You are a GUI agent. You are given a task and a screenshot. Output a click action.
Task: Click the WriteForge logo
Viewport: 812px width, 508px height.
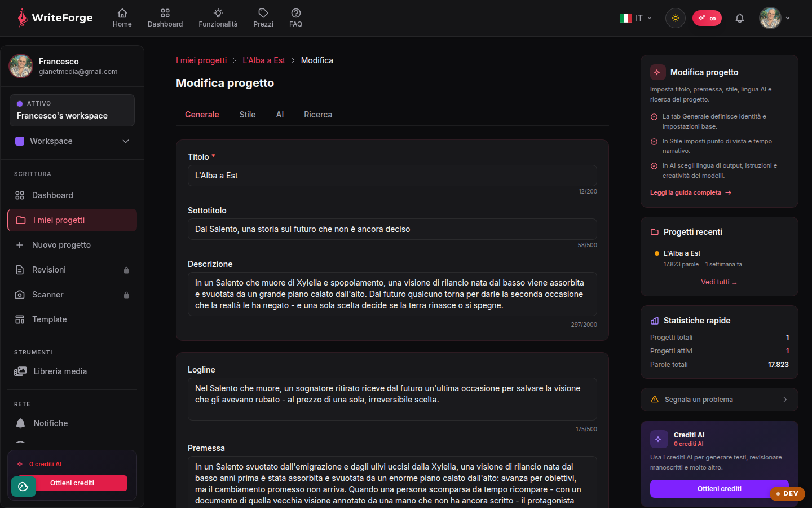click(55, 18)
